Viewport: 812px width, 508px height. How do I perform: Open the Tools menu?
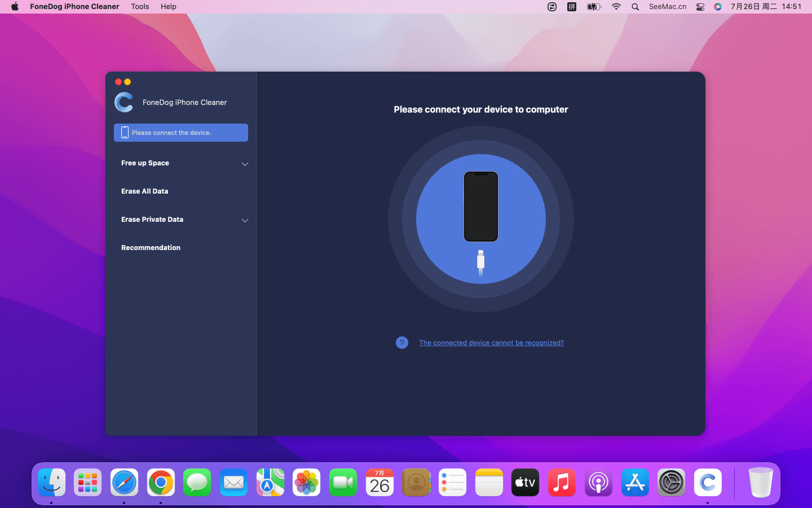tap(140, 7)
